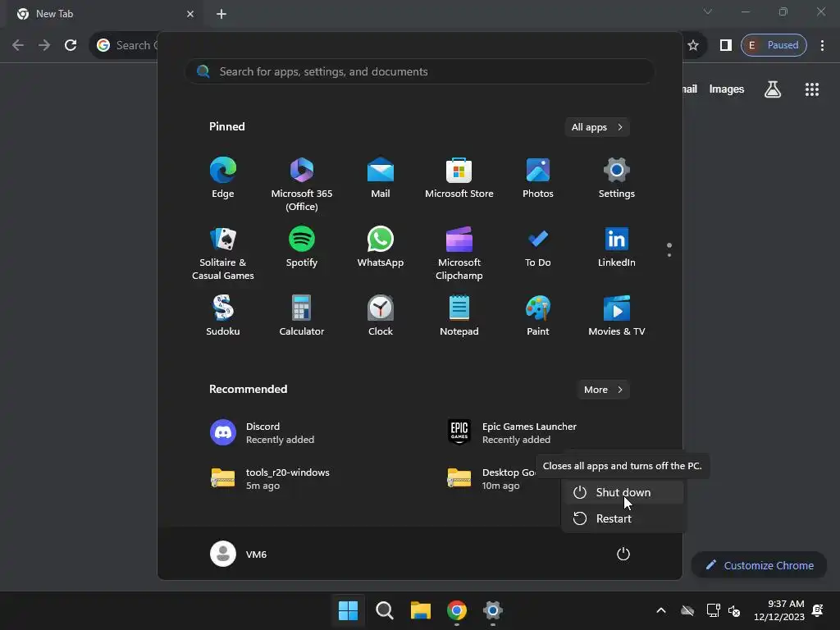Show hidden system tray icons
840x630 pixels.
pyautogui.click(x=661, y=610)
